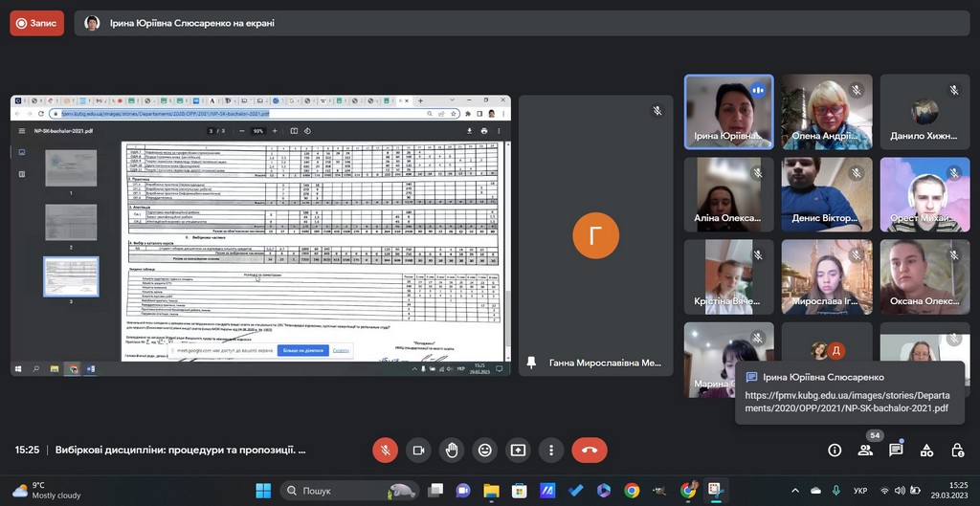Open the host controls lock icon
980x506 pixels.
[x=957, y=450]
